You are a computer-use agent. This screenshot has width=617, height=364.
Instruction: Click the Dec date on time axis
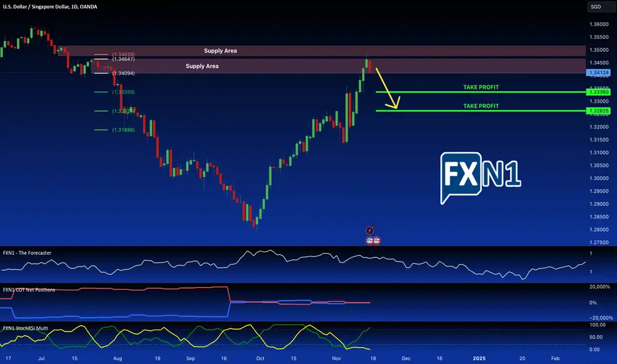[x=406, y=359]
